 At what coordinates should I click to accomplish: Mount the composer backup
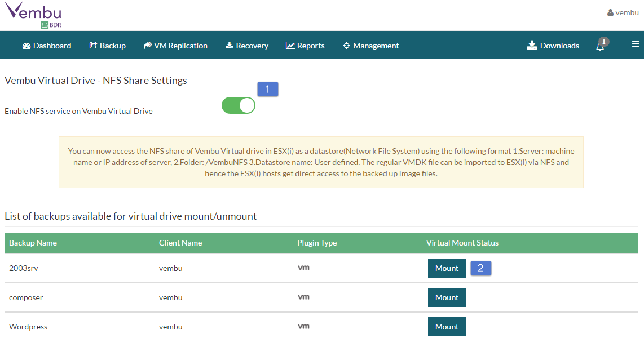[447, 297]
